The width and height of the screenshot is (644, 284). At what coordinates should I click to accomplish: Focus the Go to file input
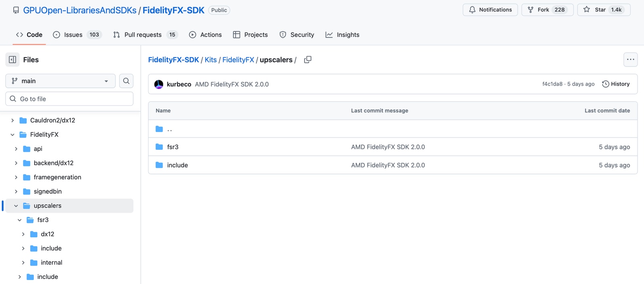[69, 99]
